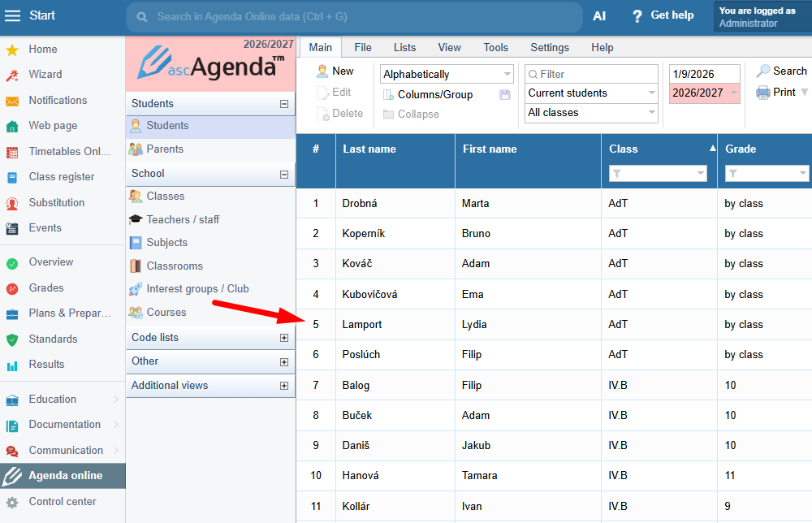812x523 pixels.
Task: Click the Filter text field
Action: [x=591, y=74]
